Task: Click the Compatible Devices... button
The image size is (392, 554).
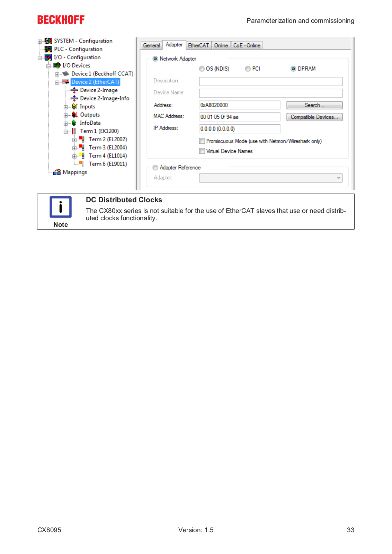Action: click(x=314, y=117)
